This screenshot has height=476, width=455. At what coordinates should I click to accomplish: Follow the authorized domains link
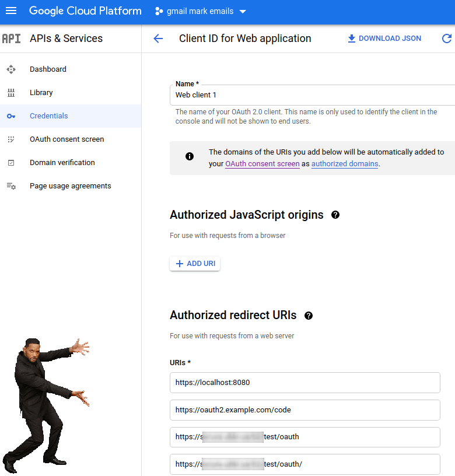[345, 163]
